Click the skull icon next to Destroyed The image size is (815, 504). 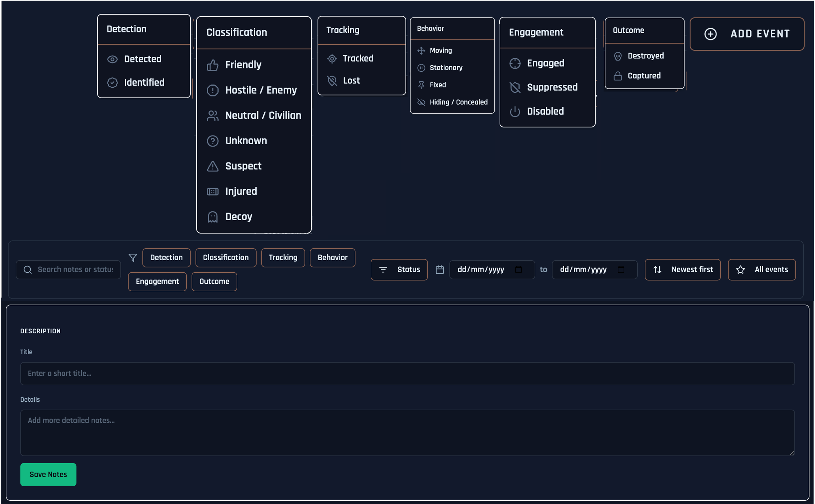(617, 56)
